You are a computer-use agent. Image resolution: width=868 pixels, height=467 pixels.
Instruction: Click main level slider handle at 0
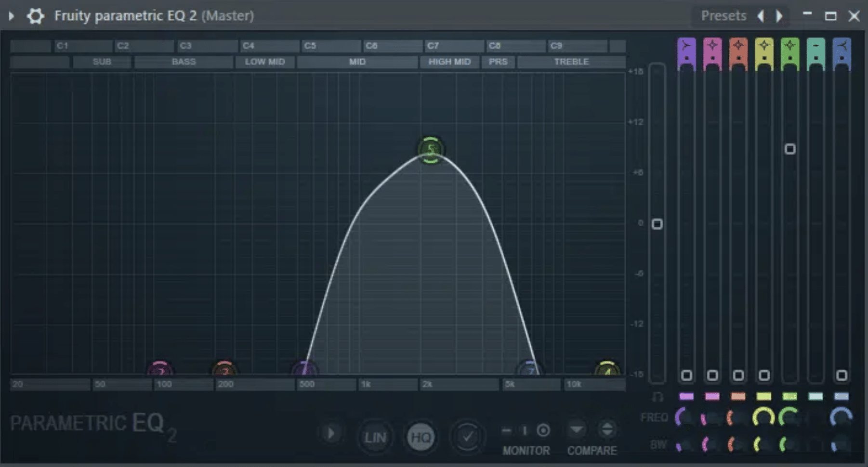pyautogui.click(x=657, y=224)
